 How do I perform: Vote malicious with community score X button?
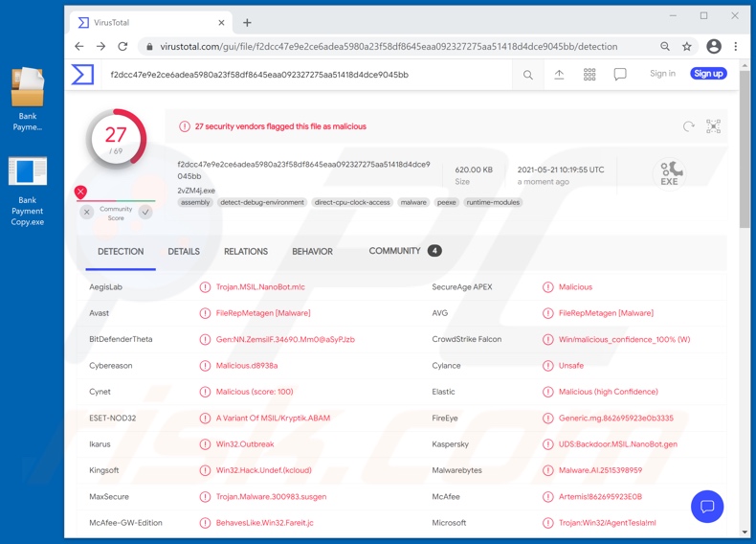point(87,212)
